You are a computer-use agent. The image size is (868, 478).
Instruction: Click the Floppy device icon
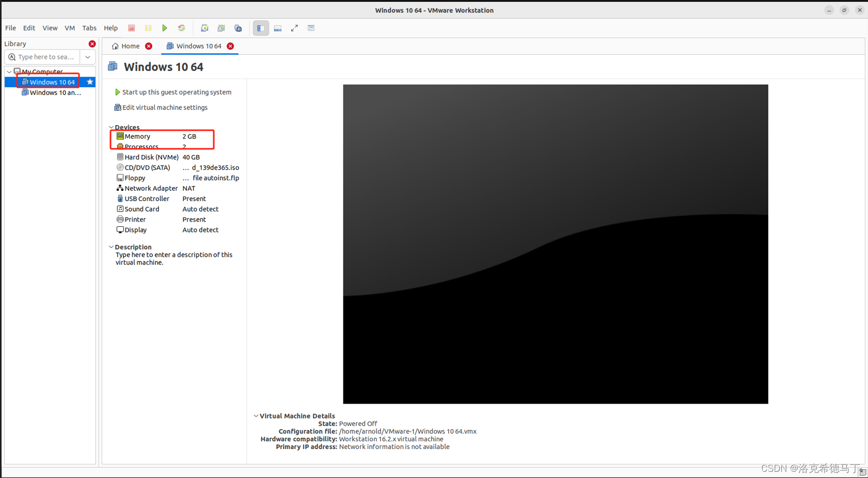tap(120, 177)
